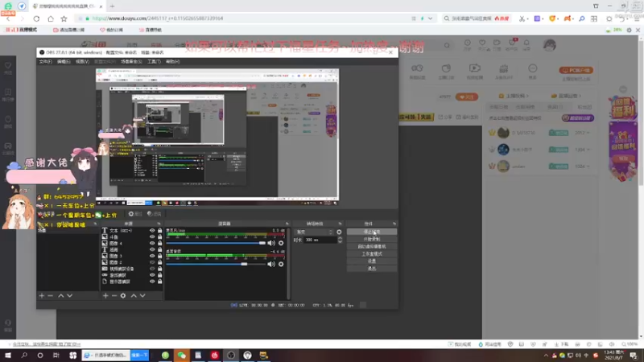Open the OBS 场景集合(S) menu

point(131,62)
